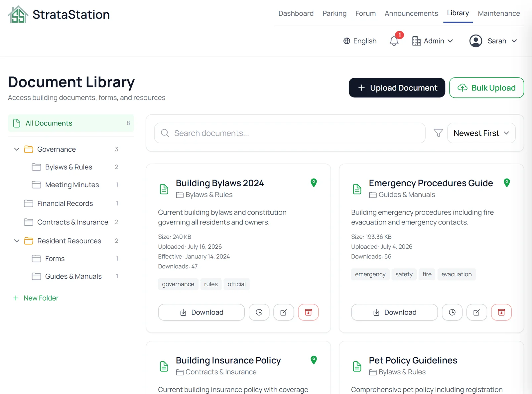The height and width of the screenshot is (394, 532).
Task: Open the Parking tab
Action: pyautogui.click(x=334, y=13)
